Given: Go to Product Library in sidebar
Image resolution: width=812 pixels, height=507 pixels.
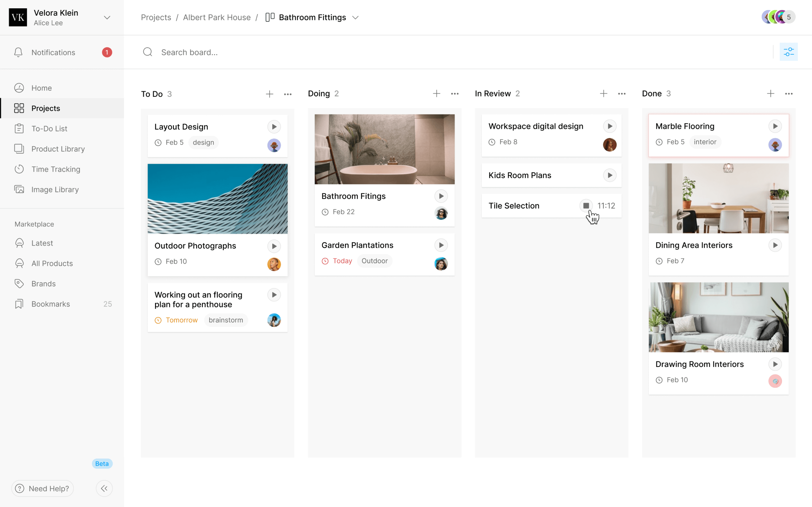Looking at the screenshot, I should 58,149.
